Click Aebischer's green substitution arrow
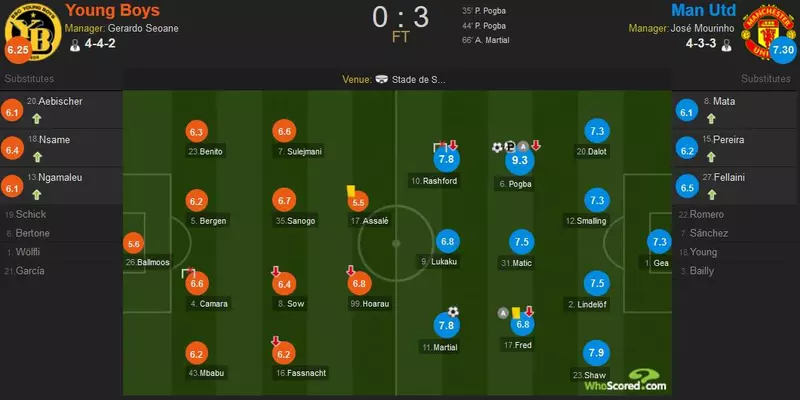The width and height of the screenshot is (800, 400). (36, 119)
